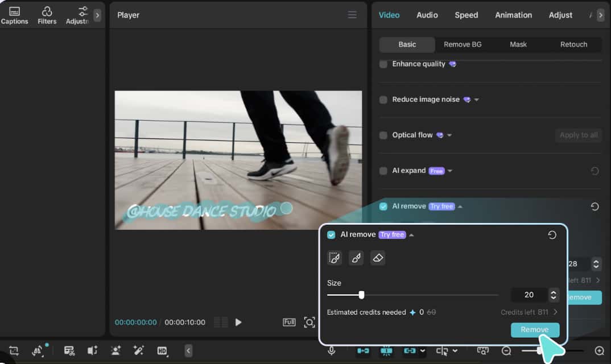The height and width of the screenshot is (364, 611).
Task: Click the timeline zoom slider
Action: tap(552, 351)
